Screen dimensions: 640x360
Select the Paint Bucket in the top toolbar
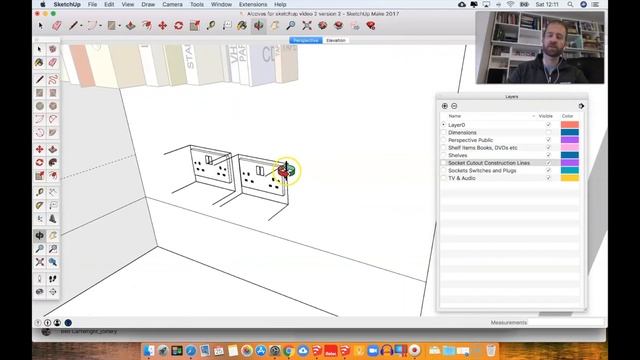(242, 25)
